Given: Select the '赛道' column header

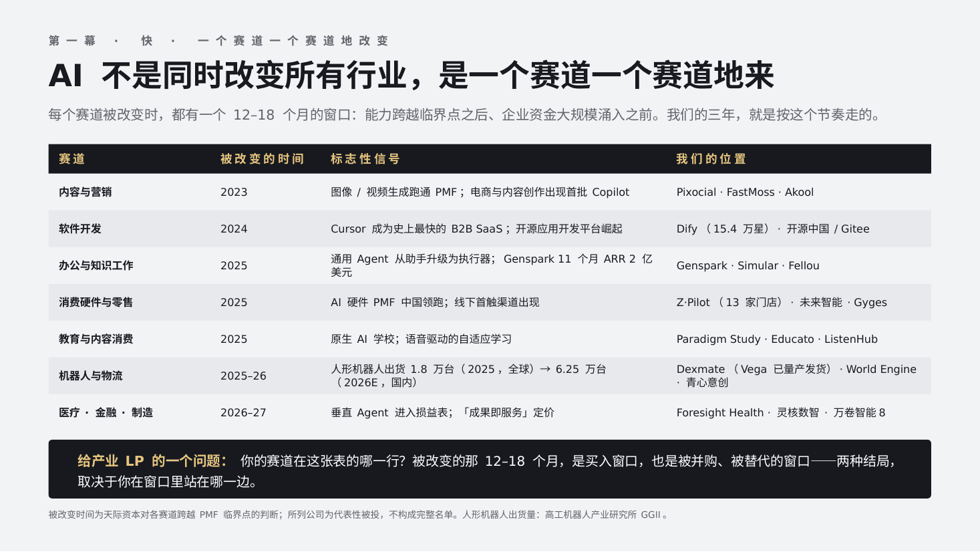Looking at the screenshot, I should coord(72,159).
